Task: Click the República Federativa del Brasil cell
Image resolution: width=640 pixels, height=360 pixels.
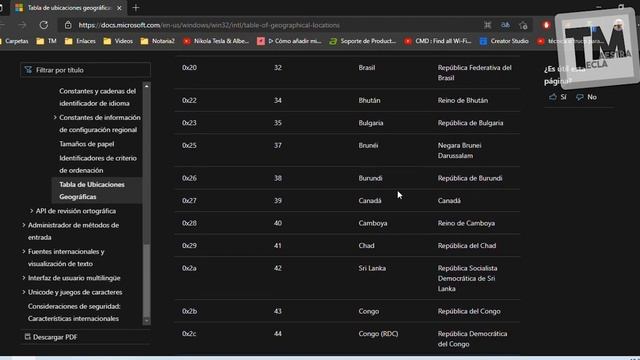Action: coord(474,73)
